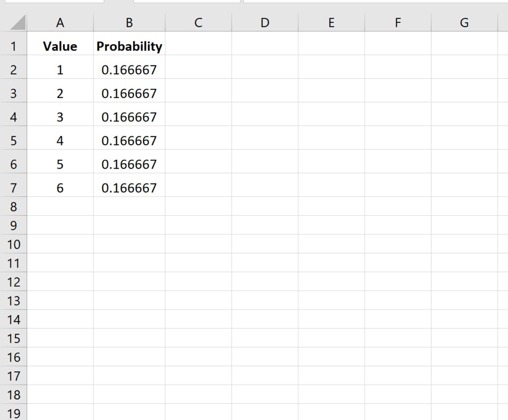Screen dimensions: 508x420
Task: Select row 19 header
Action: 14,413
